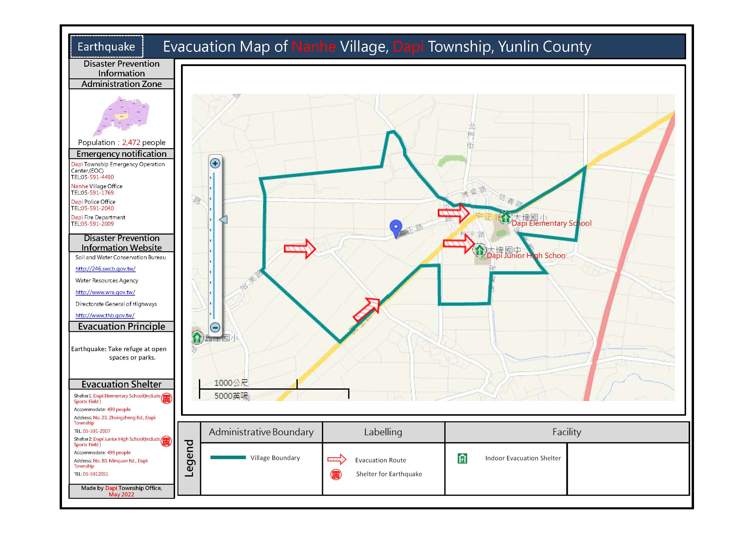Image resolution: width=756 pixels, height=534 pixels.
Task: Click the 'Evacuation Principle' section header
Action: click(x=122, y=326)
